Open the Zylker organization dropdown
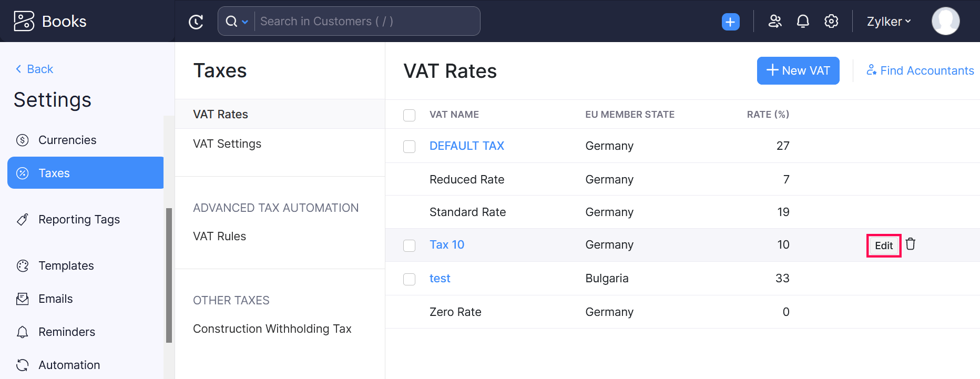Viewport: 980px width, 379px height. [x=889, y=22]
